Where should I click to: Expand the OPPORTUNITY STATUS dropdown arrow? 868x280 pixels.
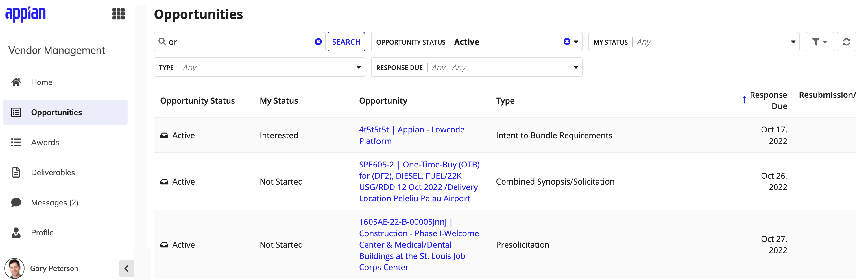(x=577, y=41)
